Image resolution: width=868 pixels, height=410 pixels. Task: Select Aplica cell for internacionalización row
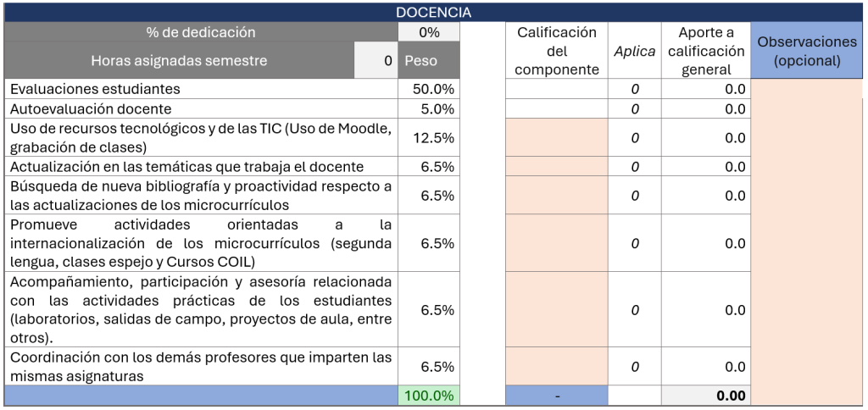click(635, 243)
